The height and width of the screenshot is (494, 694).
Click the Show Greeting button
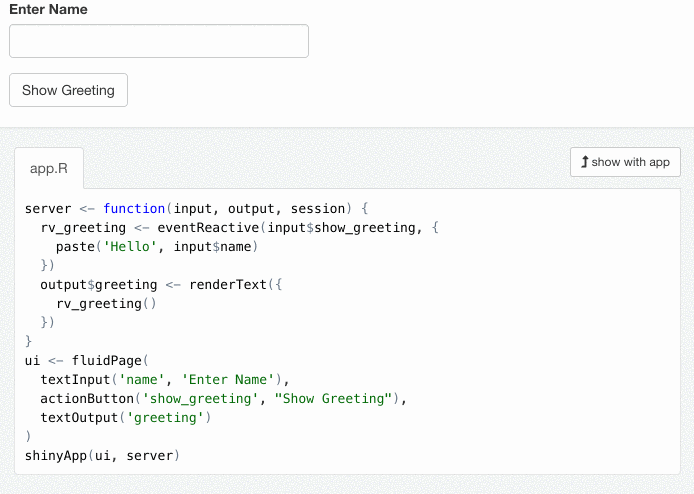point(69,90)
